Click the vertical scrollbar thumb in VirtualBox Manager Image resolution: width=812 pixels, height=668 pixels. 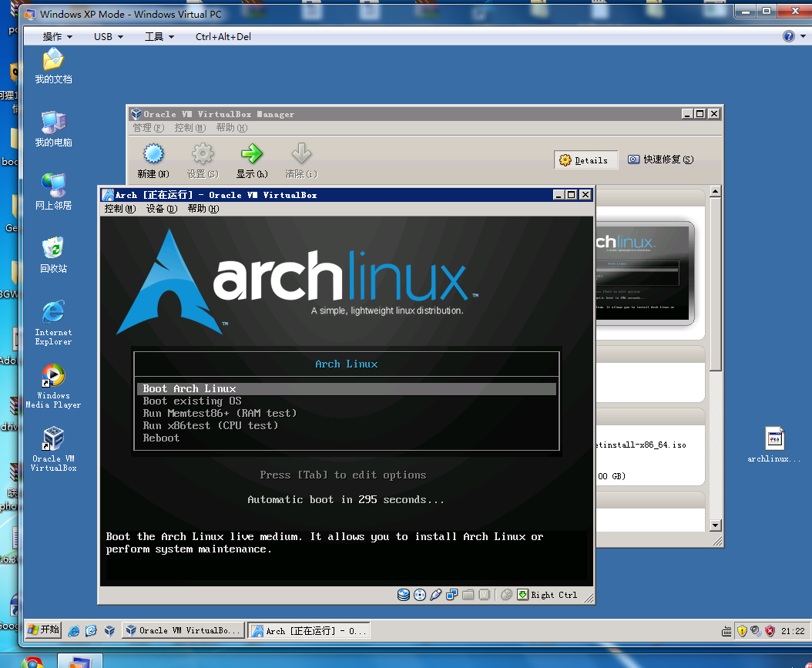[715, 284]
